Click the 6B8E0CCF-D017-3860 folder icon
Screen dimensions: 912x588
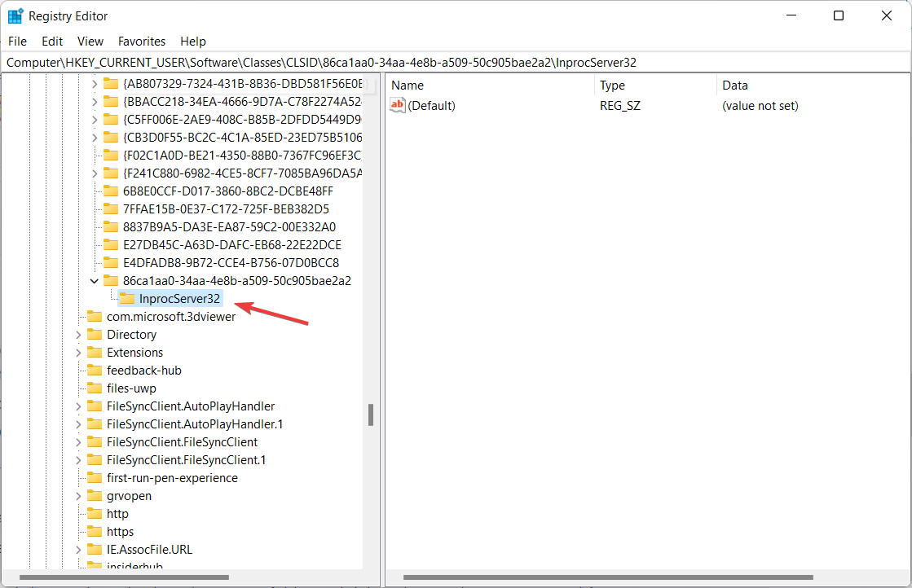tap(111, 191)
